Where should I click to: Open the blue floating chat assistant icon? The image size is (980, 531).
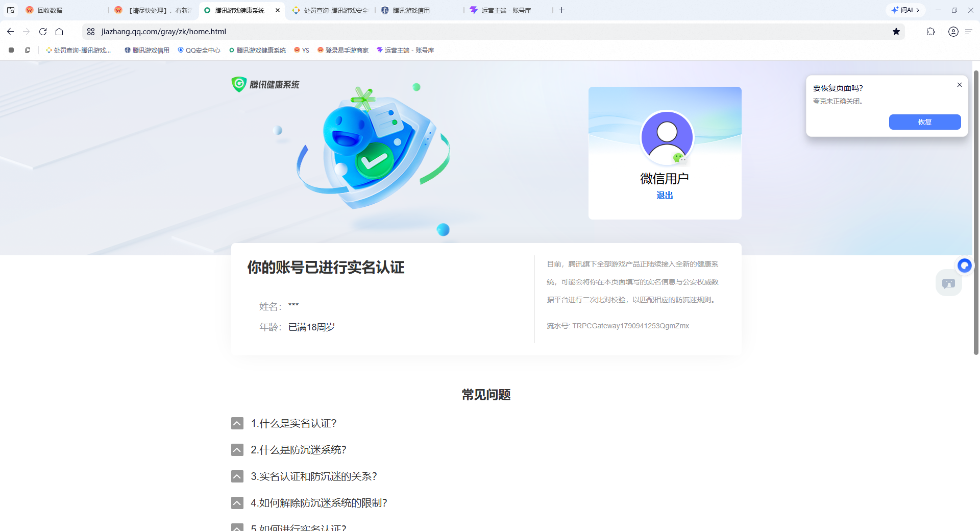[964, 265]
